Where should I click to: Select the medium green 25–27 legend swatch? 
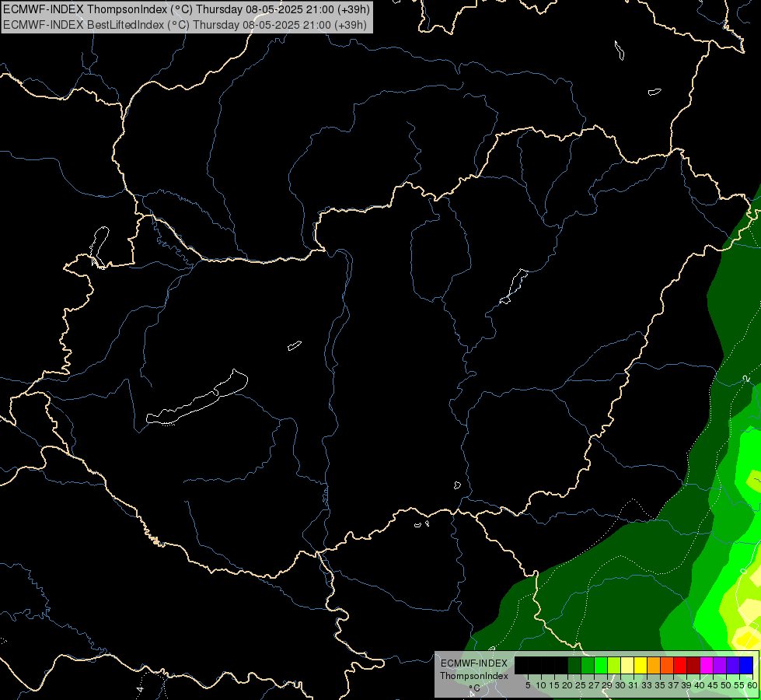click(588, 665)
